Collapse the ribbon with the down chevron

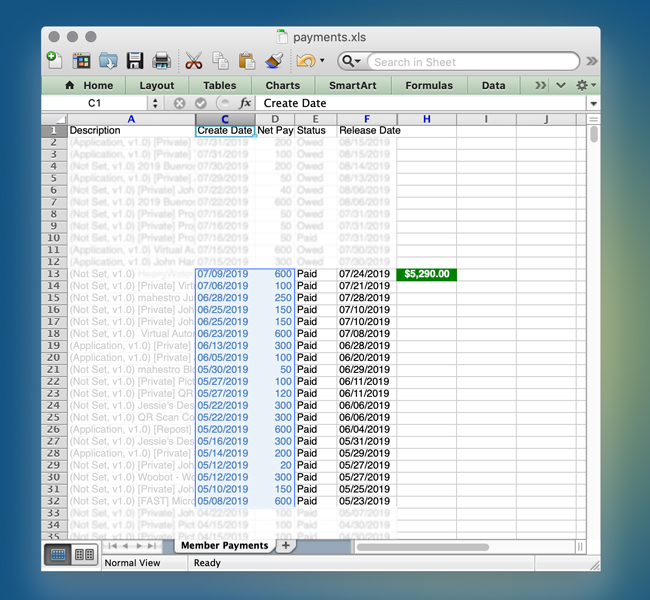[560, 85]
